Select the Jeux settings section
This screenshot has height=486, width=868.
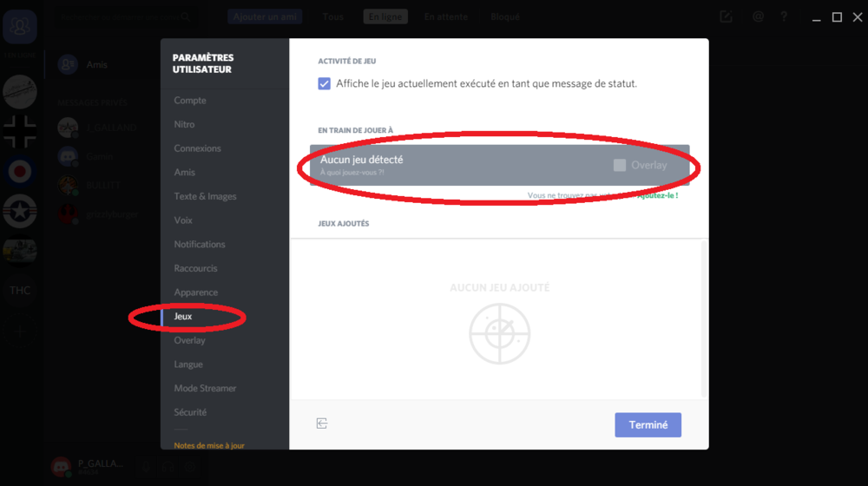[x=183, y=316]
